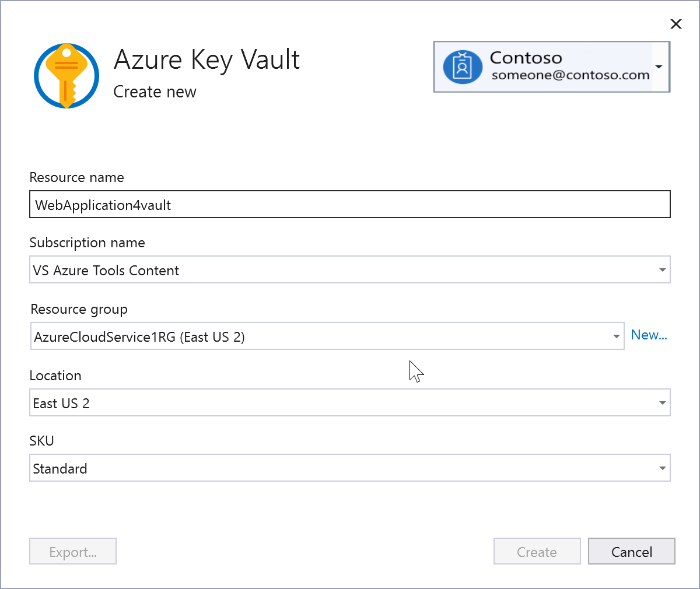Click the Create button
The image size is (700, 589).
[537, 551]
